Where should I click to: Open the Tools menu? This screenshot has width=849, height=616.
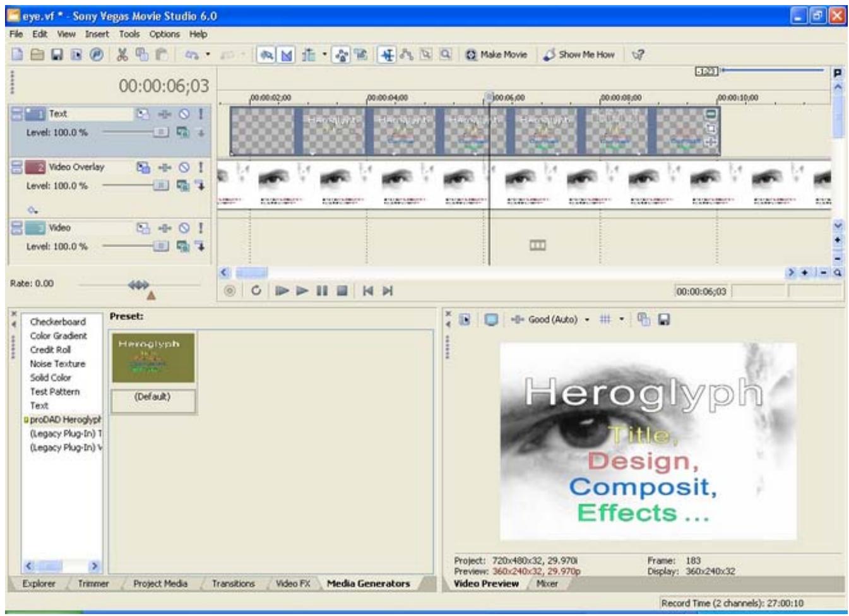pos(129,34)
